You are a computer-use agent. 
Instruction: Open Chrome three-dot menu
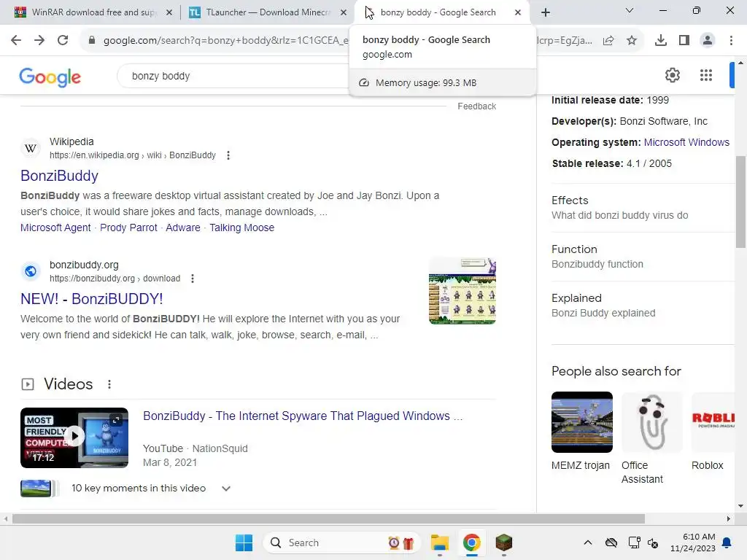pyautogui.click(x=731, y=41)
